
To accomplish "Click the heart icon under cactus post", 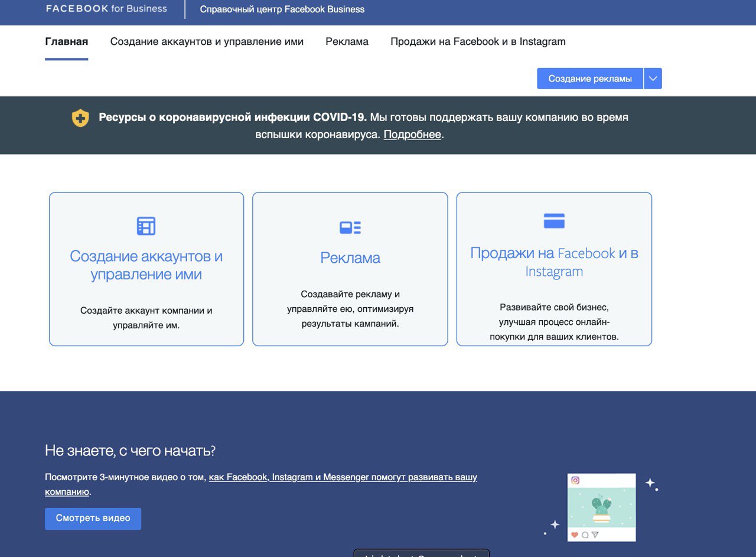I will pos(575,535).
